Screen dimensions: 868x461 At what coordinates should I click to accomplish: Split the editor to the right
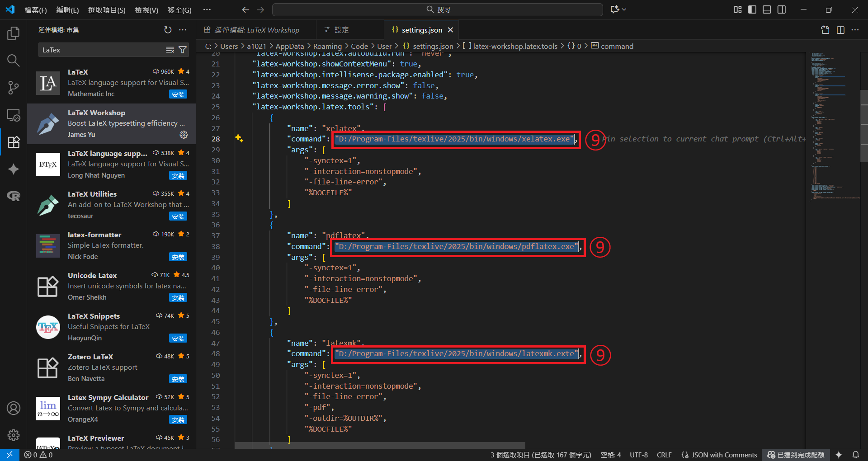(840, 30)
